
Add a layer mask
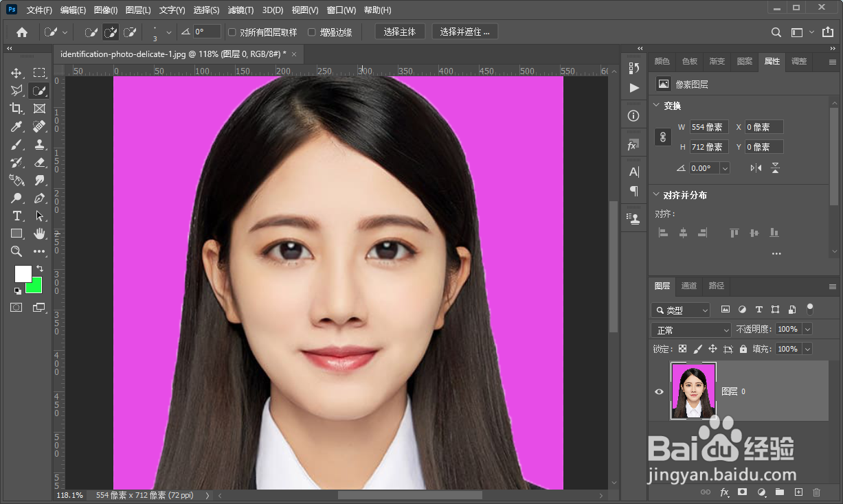pos(743,492)
